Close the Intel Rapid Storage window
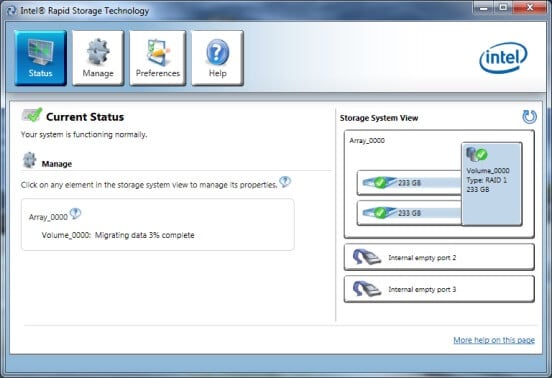 [530, 8]
